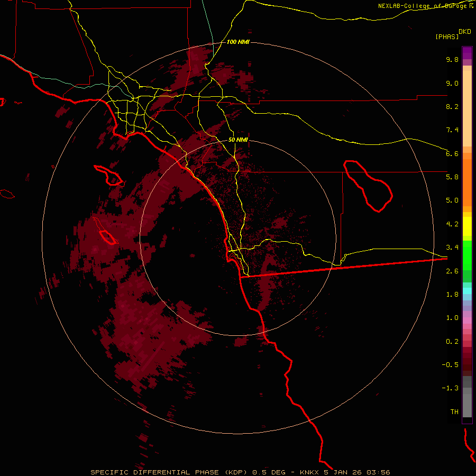
Task: Click the 50 NMI range ring label
Action: pyautogui.click(x=238, y=140)
